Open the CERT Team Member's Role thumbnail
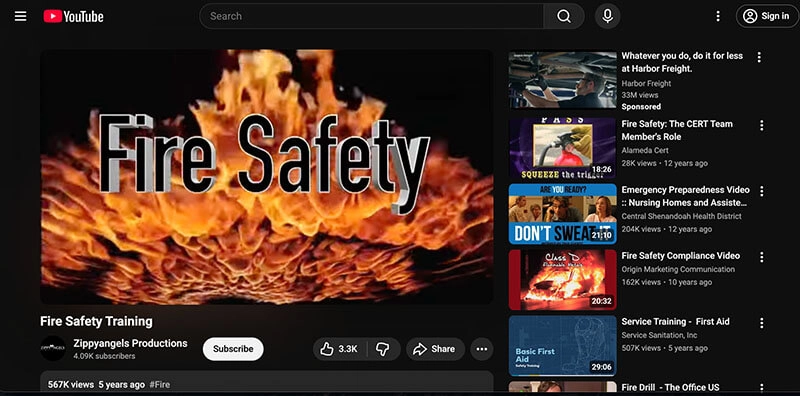 coord(562,148)
